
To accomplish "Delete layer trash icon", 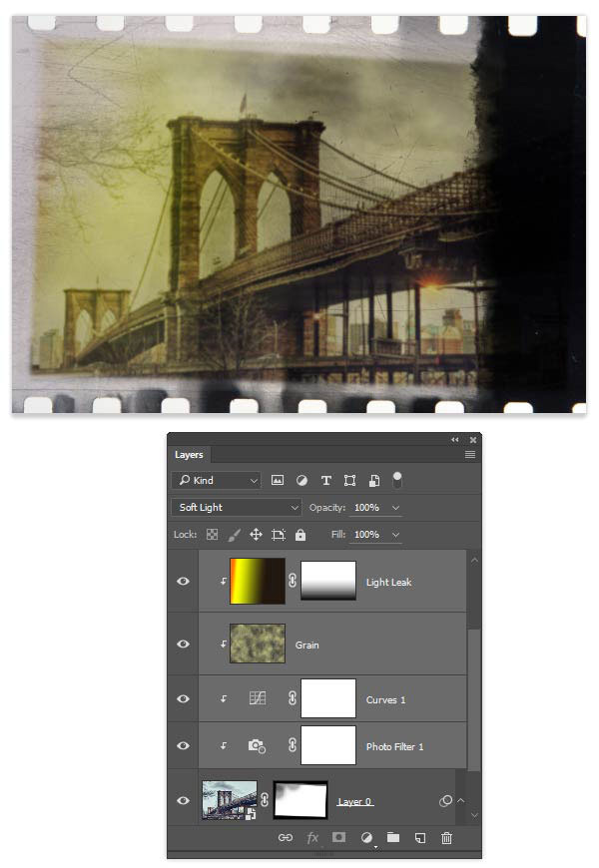I will pos(446,837).
